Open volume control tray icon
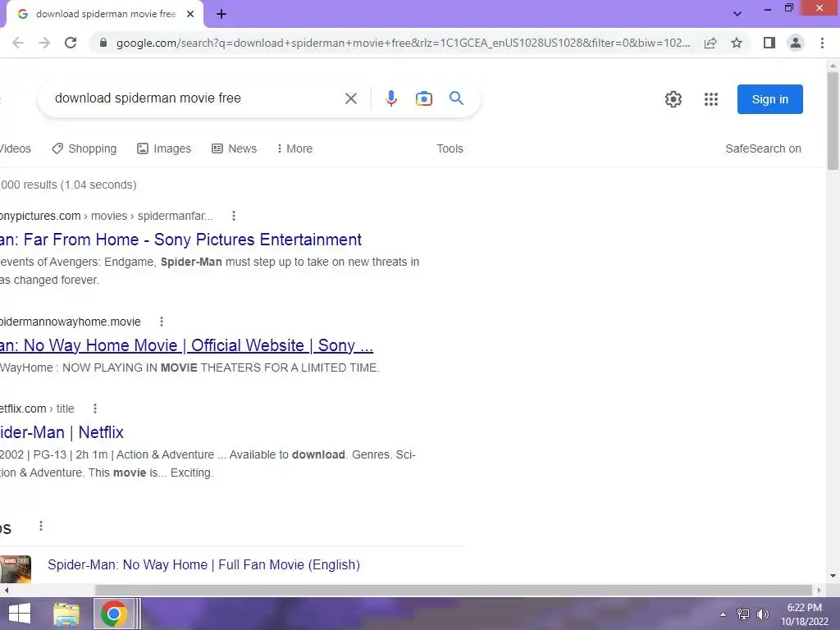The height and width of the screenshot is (630, 840). 762,614
